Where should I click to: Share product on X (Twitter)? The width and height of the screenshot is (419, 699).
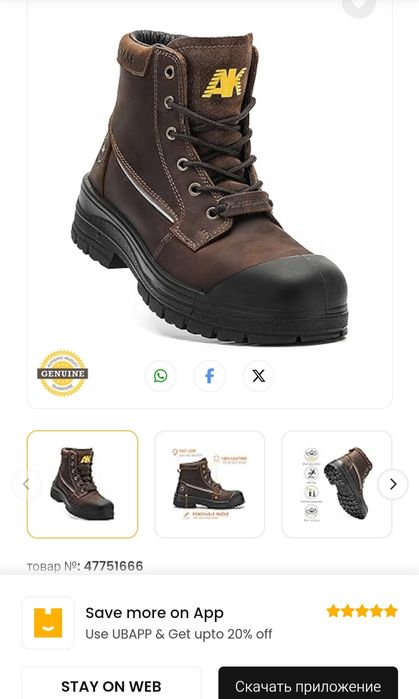259,376
